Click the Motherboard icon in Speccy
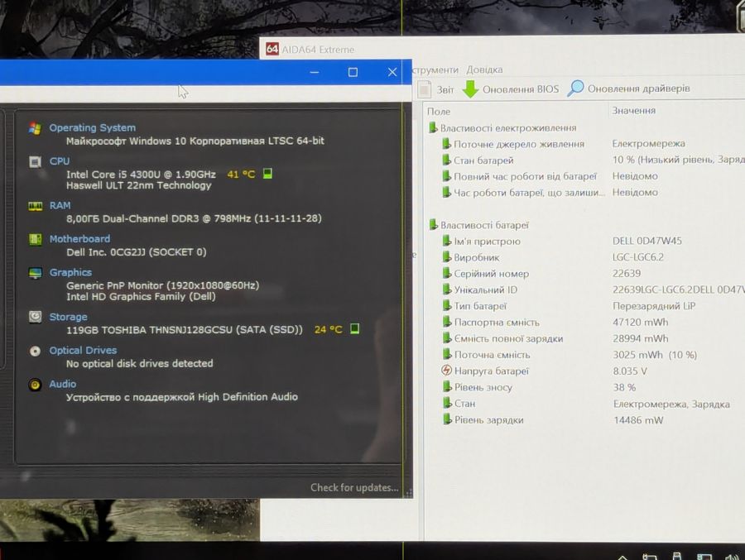This screenshot has width=745, height=560. tap(35, 239)
